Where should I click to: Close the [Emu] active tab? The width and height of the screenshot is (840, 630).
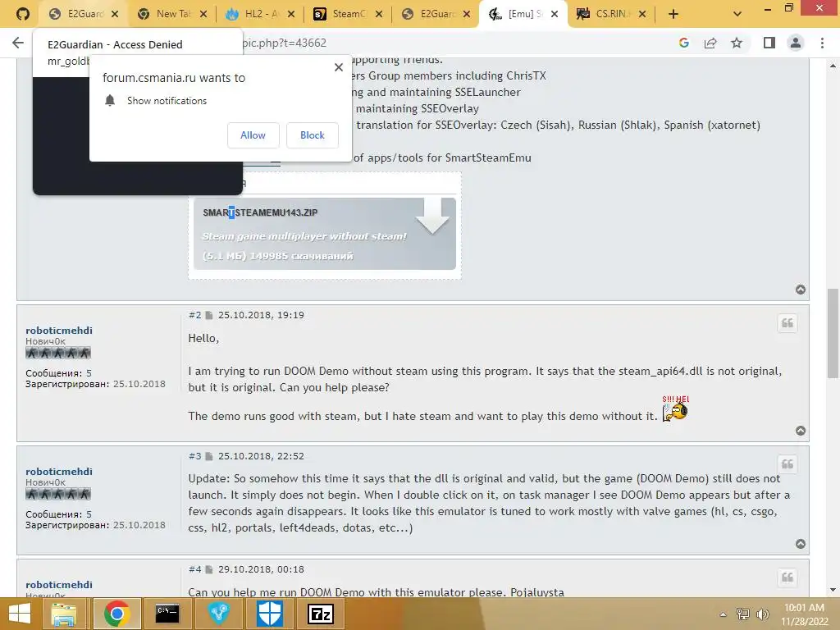(x=555, y=15)
